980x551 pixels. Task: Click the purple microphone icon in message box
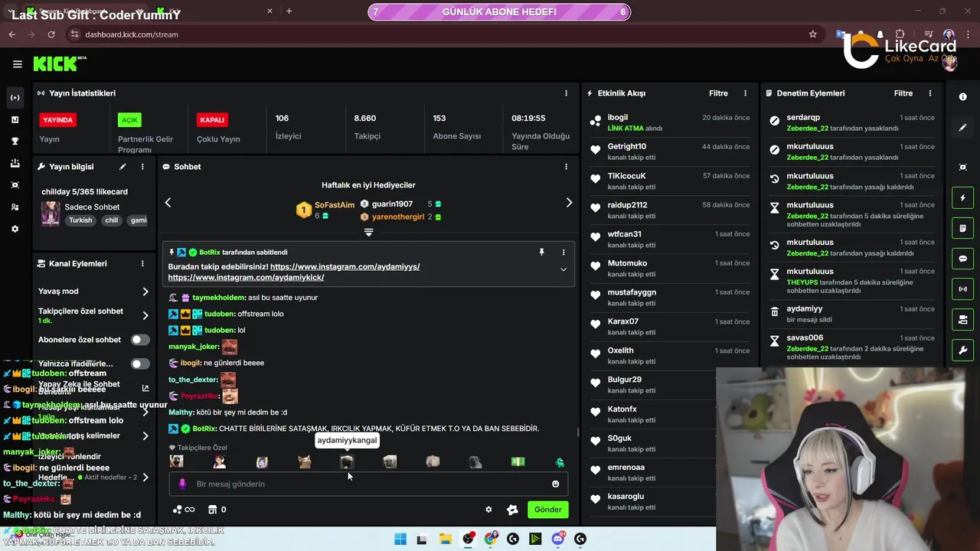[182, 484]
